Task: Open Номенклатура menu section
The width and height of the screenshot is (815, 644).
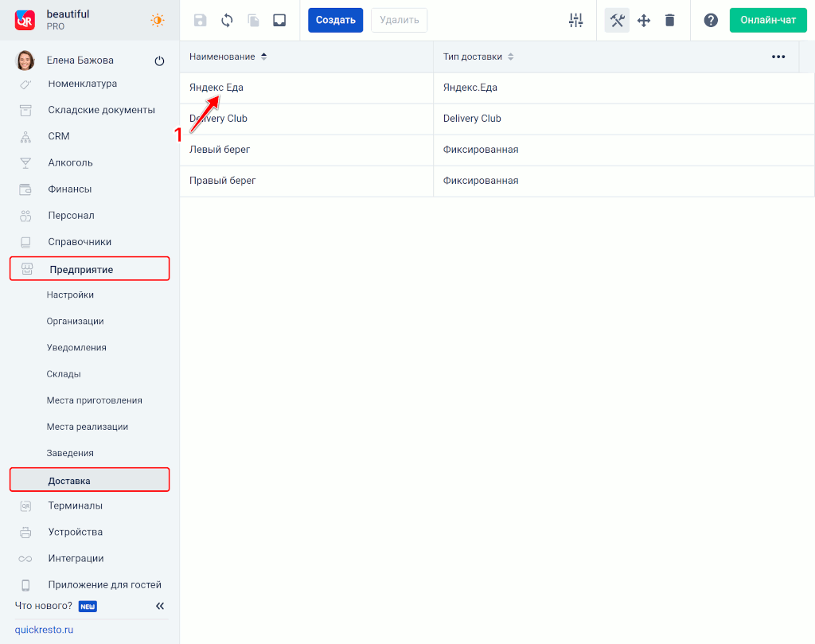Action: pos(83,84)
